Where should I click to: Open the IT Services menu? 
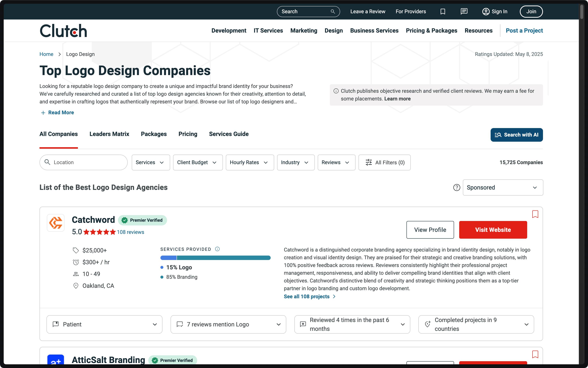click(268, 31)
